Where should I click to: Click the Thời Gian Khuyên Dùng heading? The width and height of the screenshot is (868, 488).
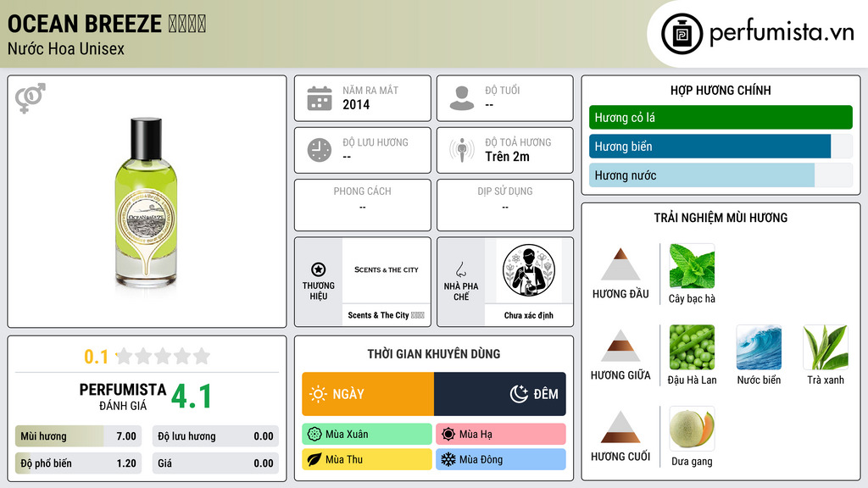434,353
